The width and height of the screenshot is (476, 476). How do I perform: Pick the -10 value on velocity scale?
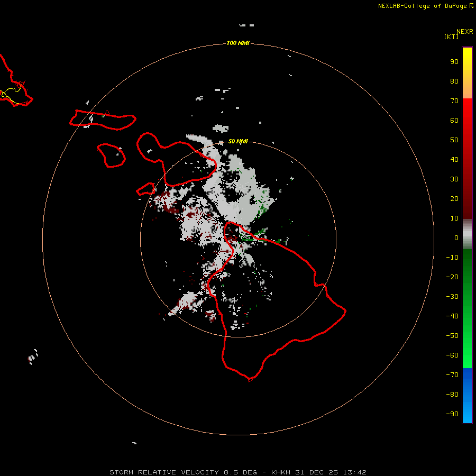point(452,258)
